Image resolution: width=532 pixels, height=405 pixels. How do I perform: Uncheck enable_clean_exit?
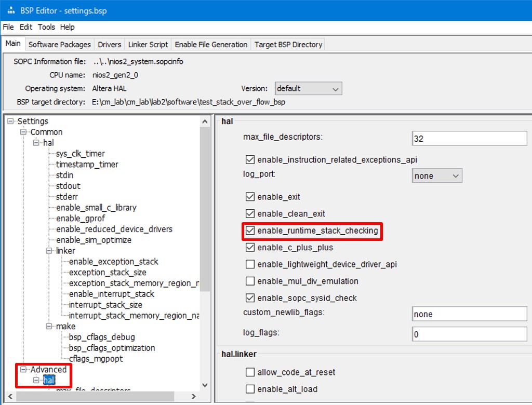point(250,213)
